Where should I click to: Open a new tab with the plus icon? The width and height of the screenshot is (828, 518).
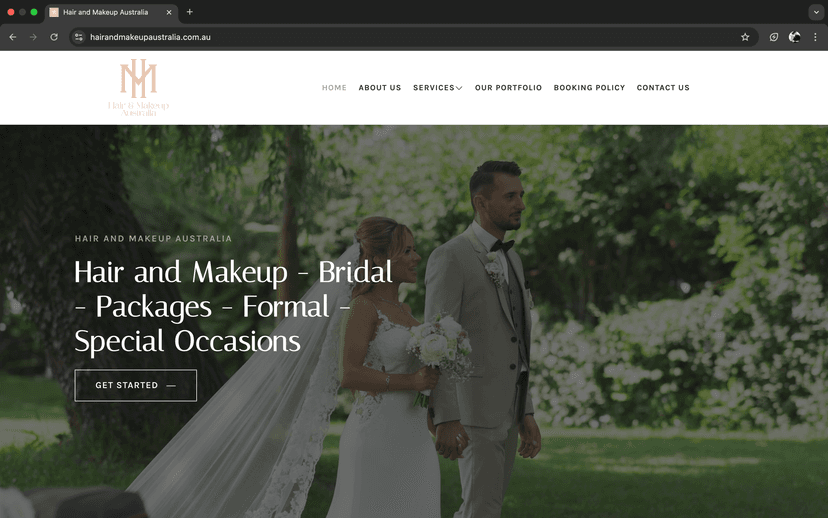[190, 12]
